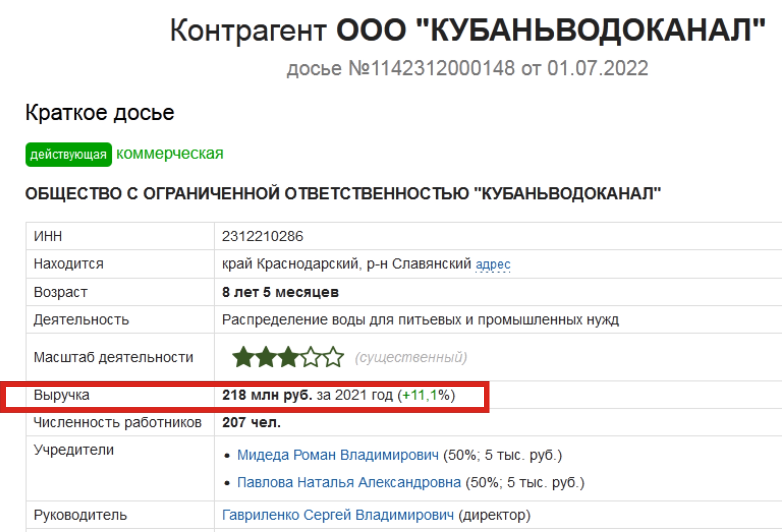Click the '(существенный)' scale label

click(411, 357)
